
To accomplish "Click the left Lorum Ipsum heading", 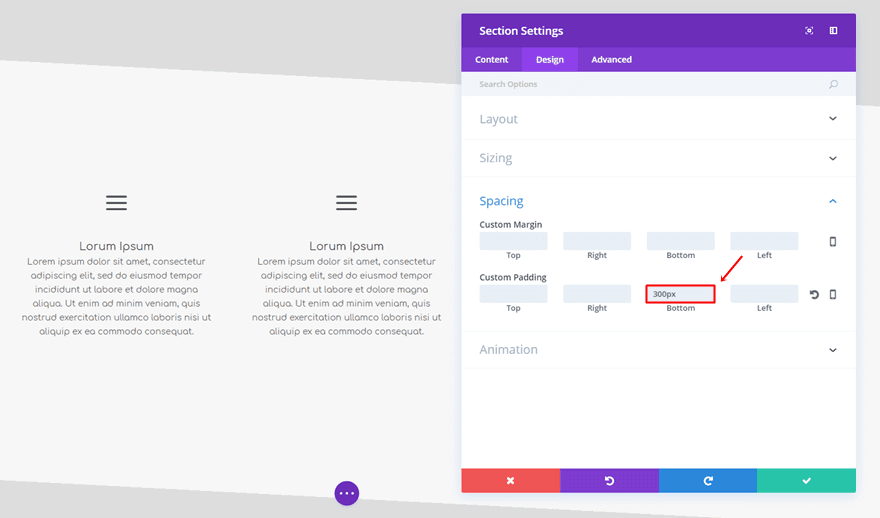I will 116,246.
